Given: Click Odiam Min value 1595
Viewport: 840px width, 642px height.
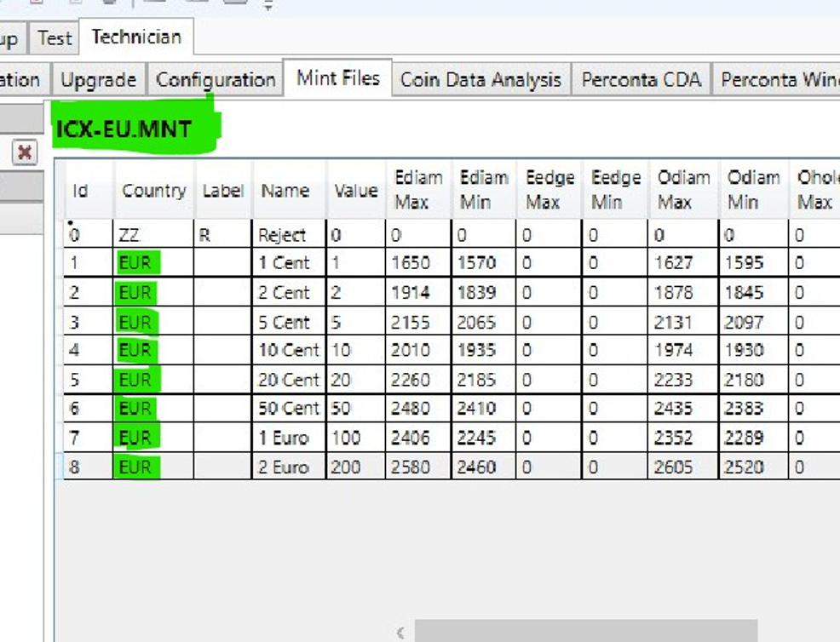Looking at the screenshot, I should tap(753, 262).
